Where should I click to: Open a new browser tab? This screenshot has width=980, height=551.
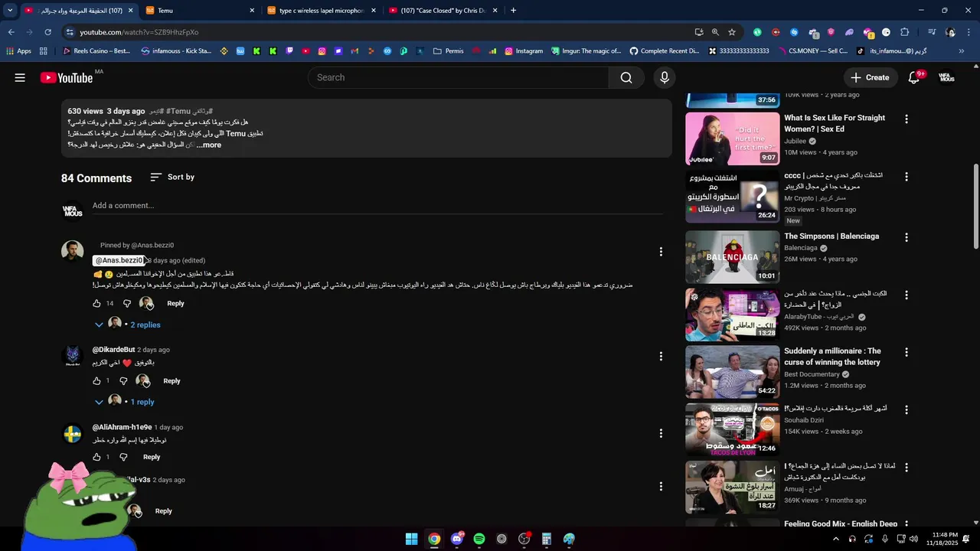point(513,11)
